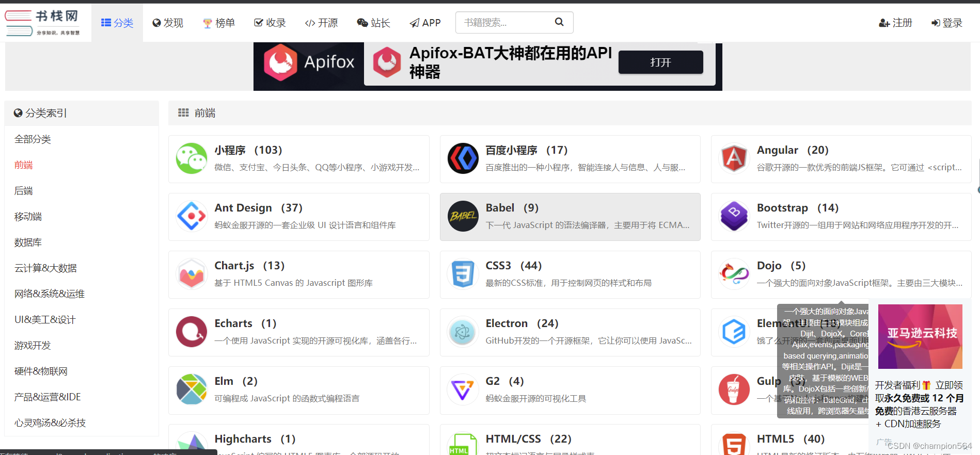Click the 百度小程序 icon

tap(463, 158)
